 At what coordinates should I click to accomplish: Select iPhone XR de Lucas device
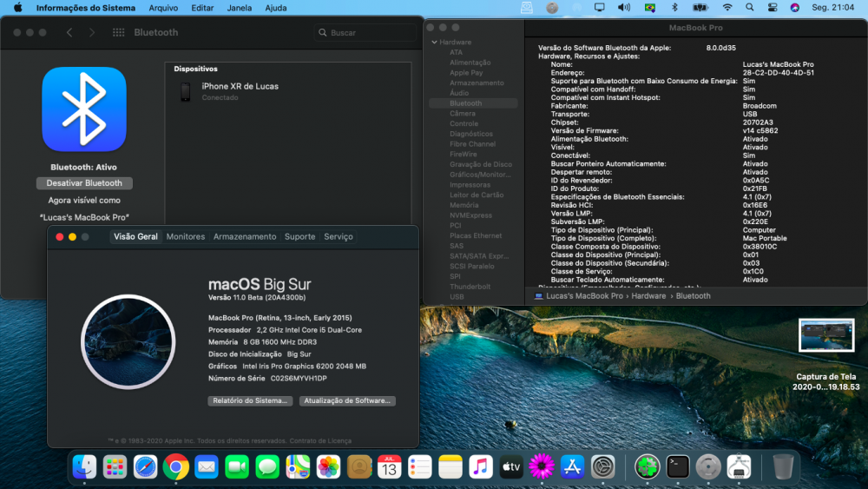click(288, 91)
